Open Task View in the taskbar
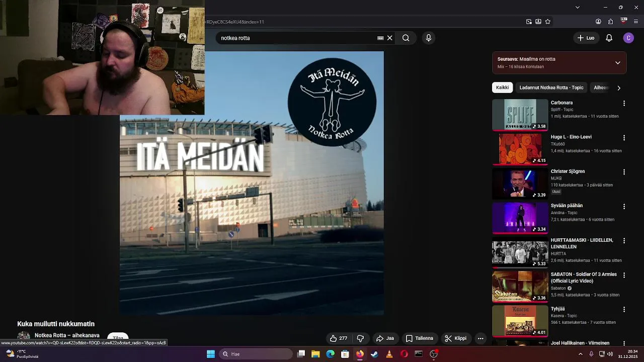Screen dimensions: 644x362 point(301,354)
